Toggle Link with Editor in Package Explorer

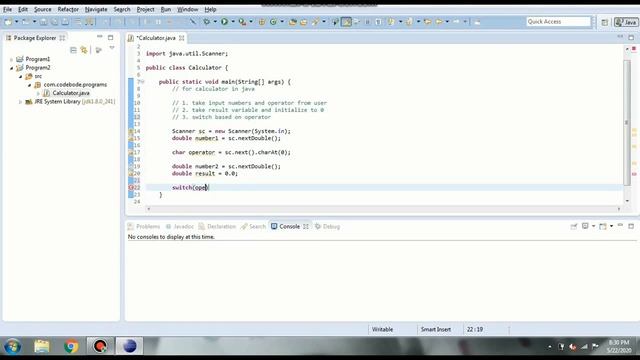tap(84, 50)
